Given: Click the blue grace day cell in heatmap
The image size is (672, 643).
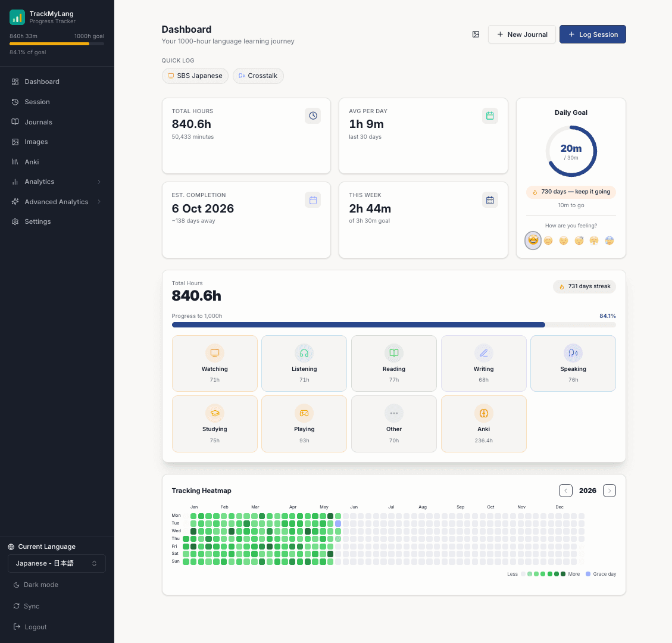Looking at the screenshot, I should point(337,523).
